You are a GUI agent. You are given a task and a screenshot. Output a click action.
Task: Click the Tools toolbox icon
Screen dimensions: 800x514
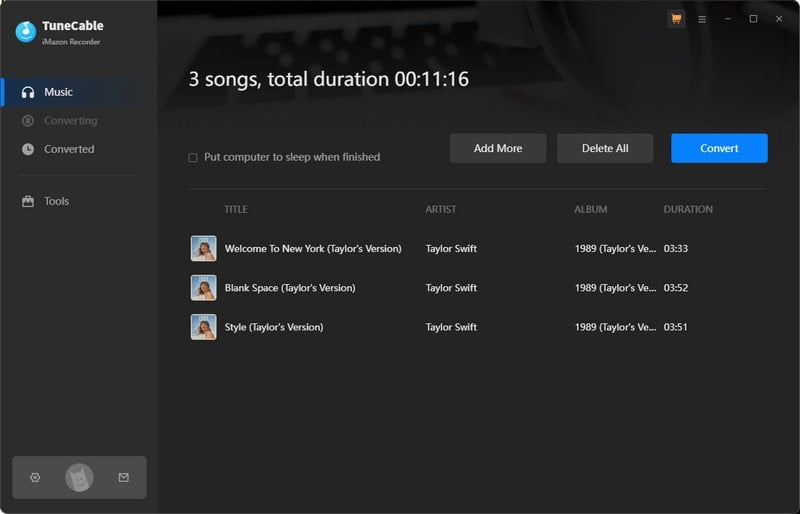[x=28, y=201]
